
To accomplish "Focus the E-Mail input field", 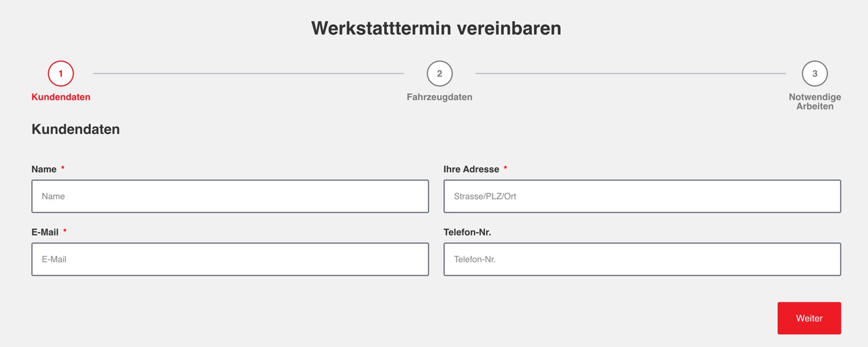I will pyautogui.click(x=230, y=259).
